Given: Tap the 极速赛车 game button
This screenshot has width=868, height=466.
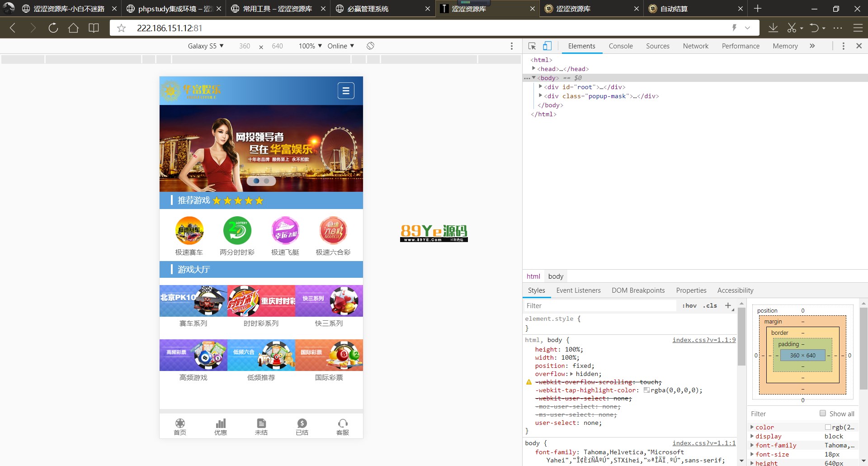Looking at the screenshot, I should (x=189, y=236).
